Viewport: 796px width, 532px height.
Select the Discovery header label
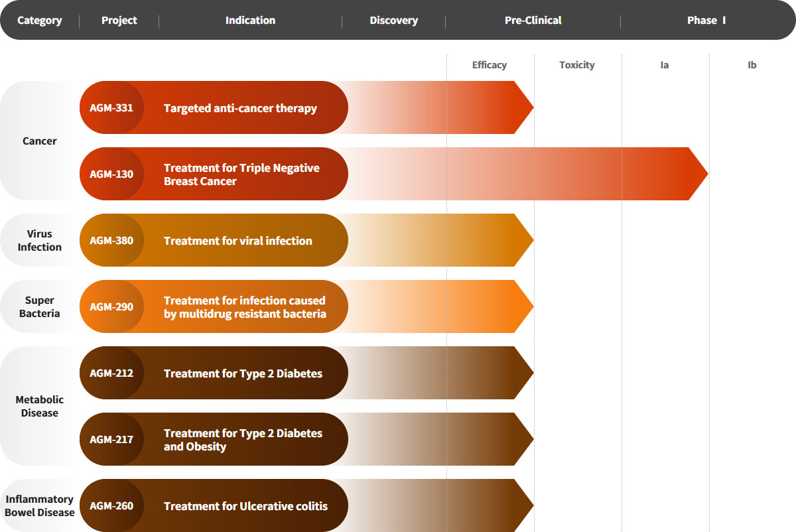click(393, 21)
